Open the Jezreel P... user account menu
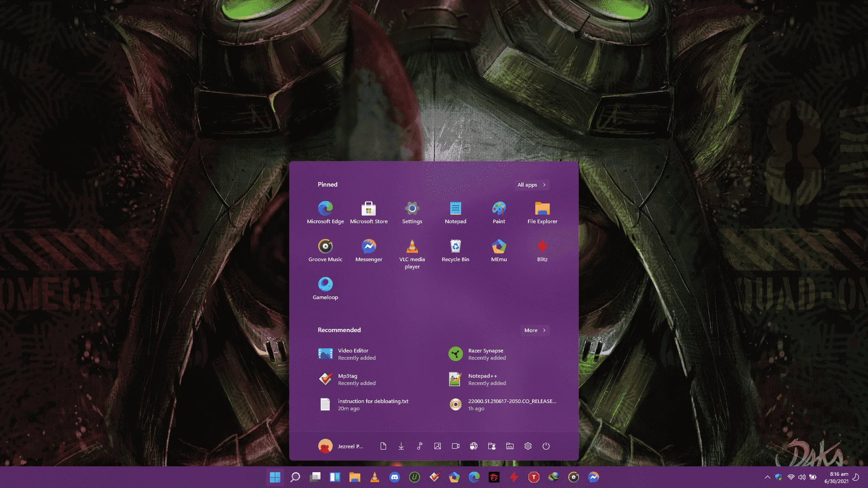The image size is (868, 488). coord(341,446)
